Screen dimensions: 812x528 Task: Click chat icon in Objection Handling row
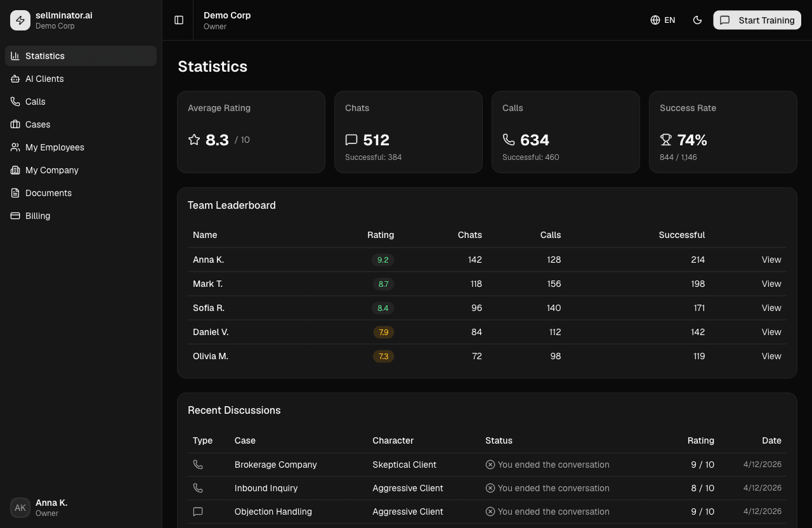tap(198, 511)
